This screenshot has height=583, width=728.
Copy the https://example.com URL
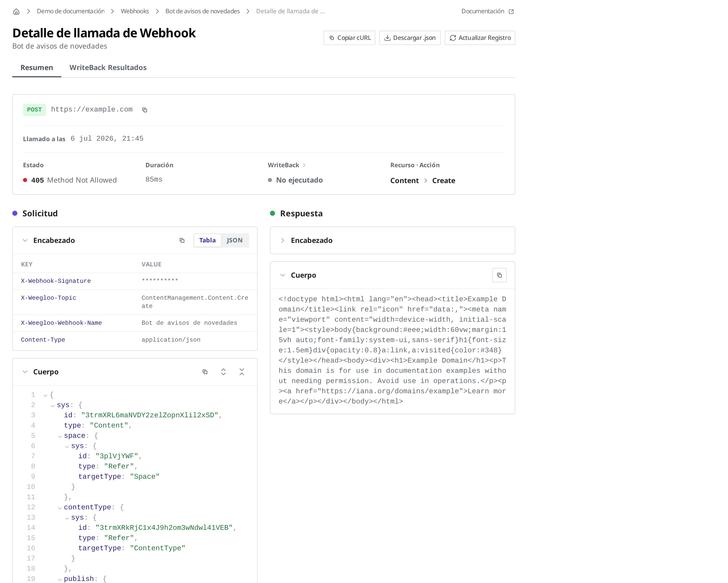[144, 110]
